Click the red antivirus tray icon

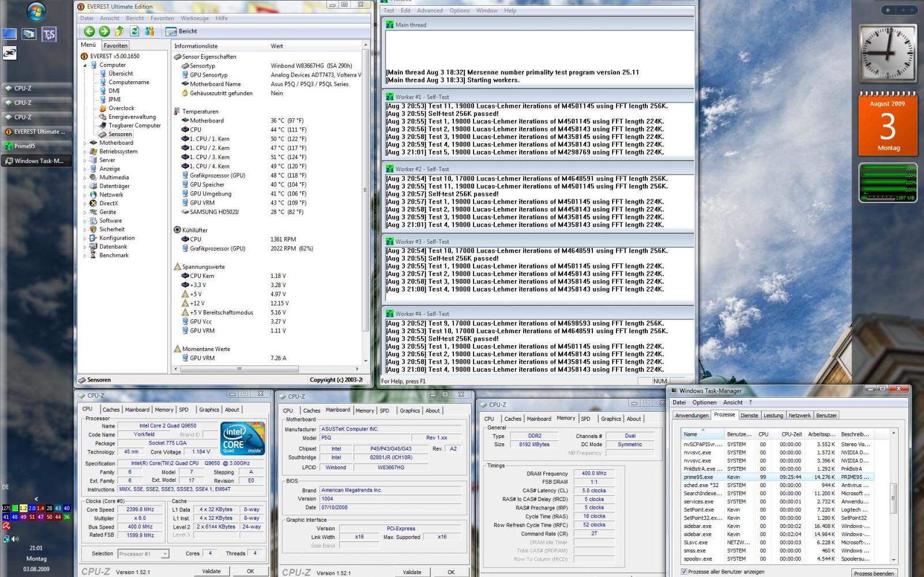[x=6, y=526]
